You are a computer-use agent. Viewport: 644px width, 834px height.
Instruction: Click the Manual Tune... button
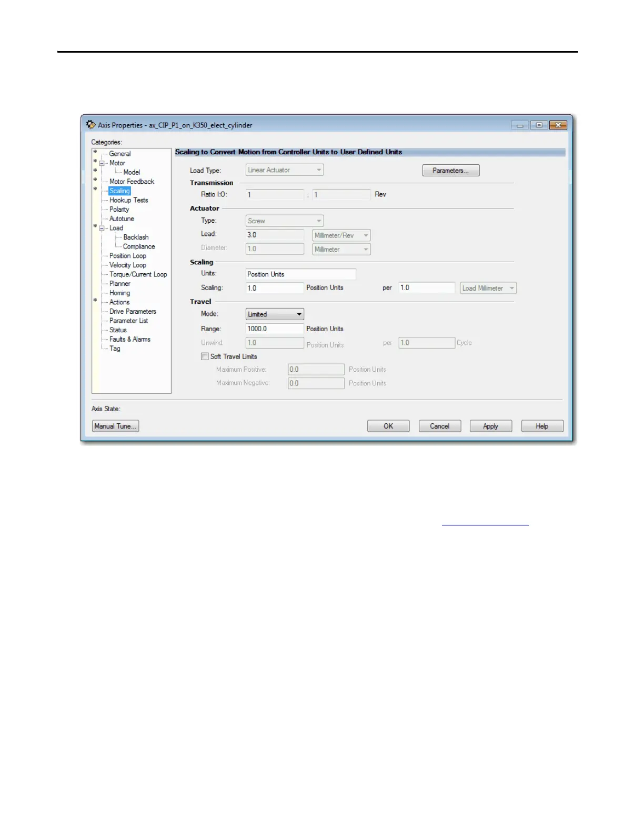click(x=116, y=426)
